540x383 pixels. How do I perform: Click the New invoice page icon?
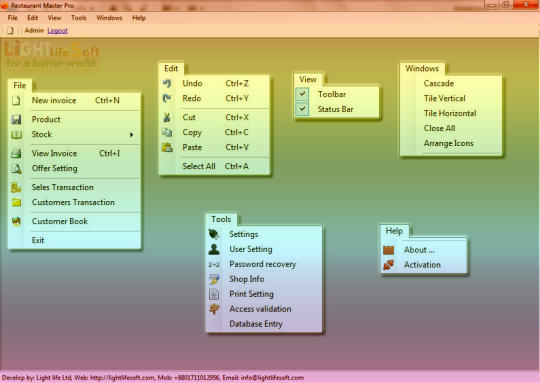pos(16,101)
